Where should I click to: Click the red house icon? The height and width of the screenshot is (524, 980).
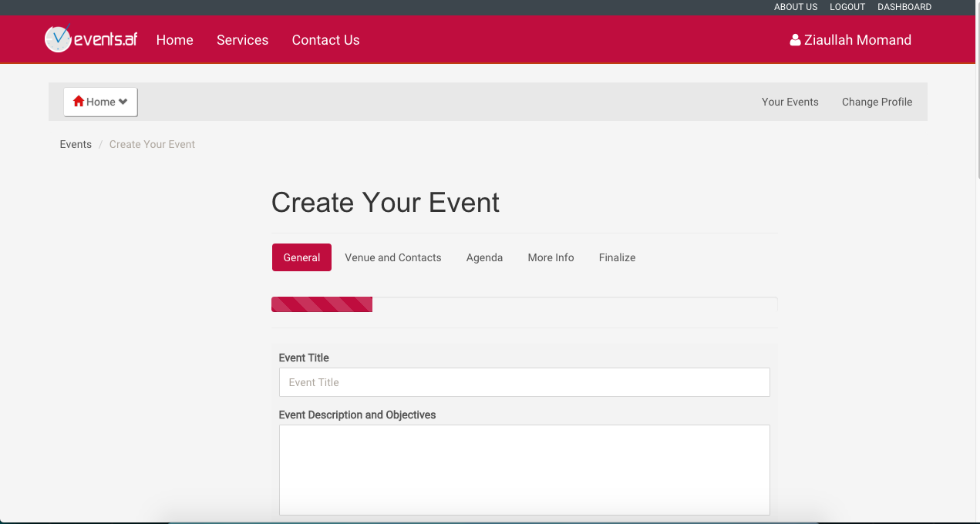tap(78, 101)
